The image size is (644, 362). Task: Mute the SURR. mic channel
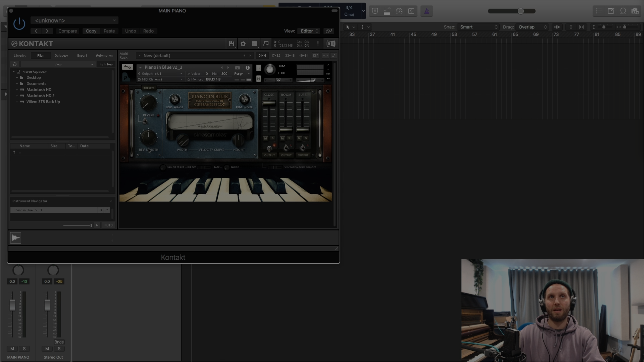(299, 138)
